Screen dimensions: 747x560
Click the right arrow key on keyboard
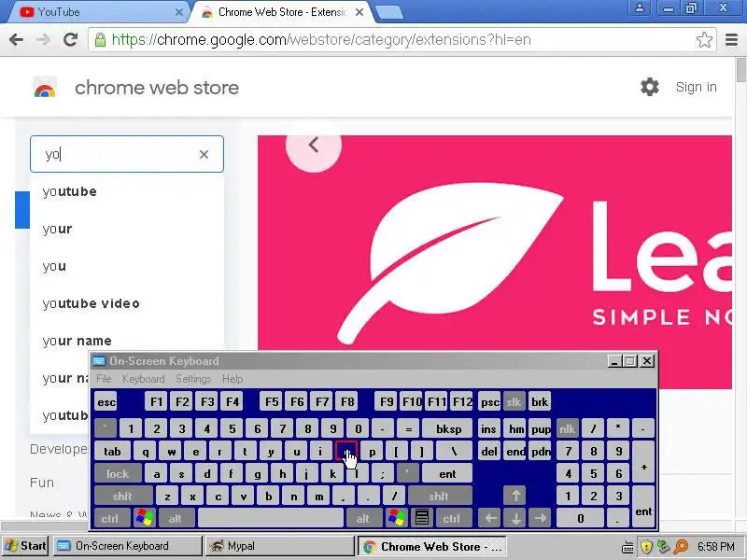coord(541,518)
